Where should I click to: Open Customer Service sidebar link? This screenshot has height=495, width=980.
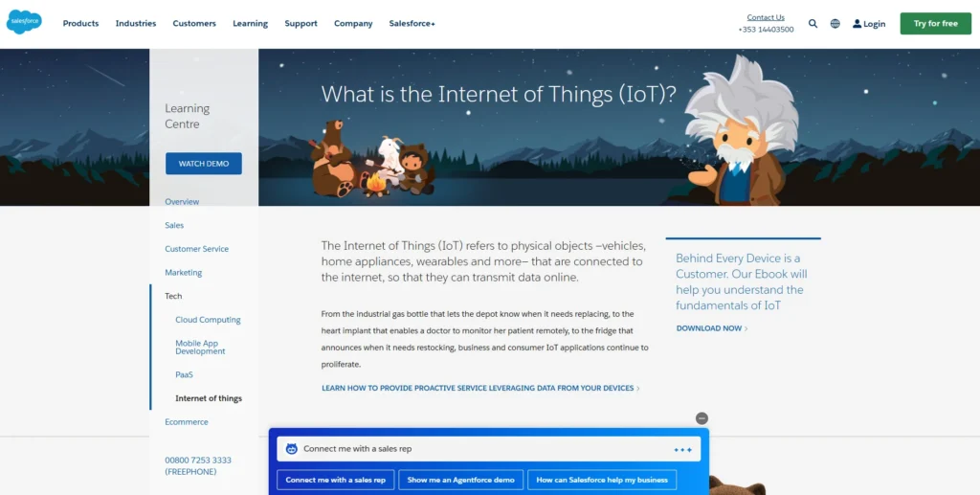(197, 249)
